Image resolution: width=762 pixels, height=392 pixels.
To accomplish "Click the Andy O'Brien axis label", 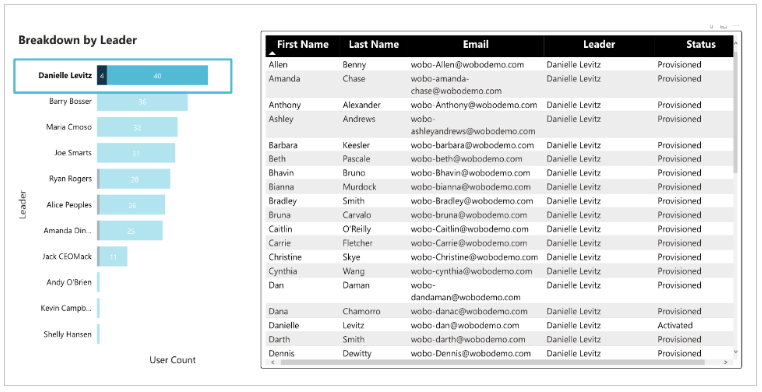I will (x=69, y=282).
